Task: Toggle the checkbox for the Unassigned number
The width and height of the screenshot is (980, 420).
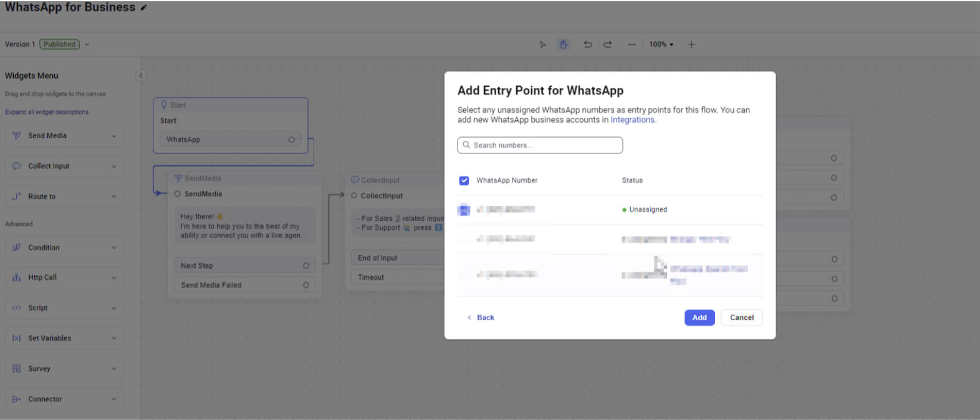Action: pos(464,210)
